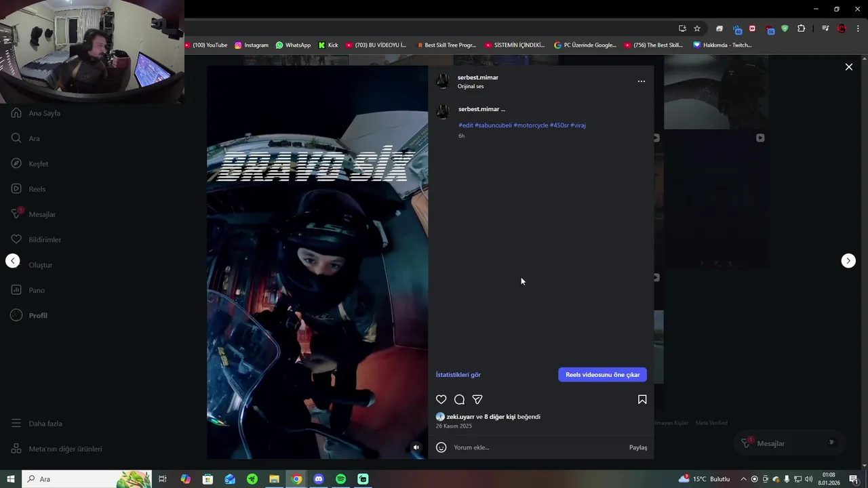
Task: Click the Orijinal ses audio link
Action: (x=471, y=87)
